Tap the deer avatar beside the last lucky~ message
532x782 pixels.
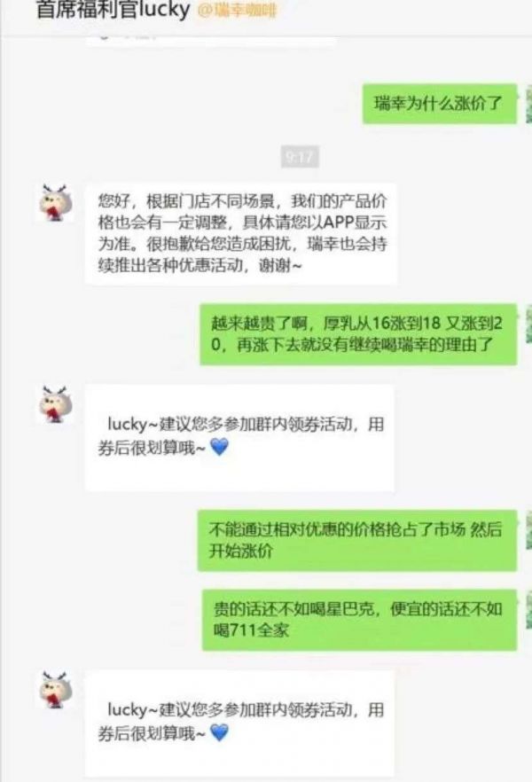(55, 690)
